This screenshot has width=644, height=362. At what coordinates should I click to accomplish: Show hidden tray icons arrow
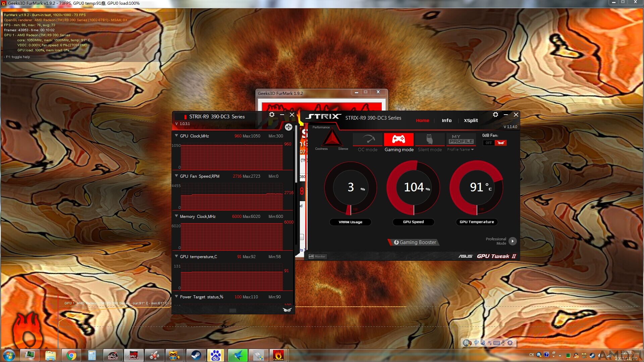pyautogui.click(x=560, y=355)
